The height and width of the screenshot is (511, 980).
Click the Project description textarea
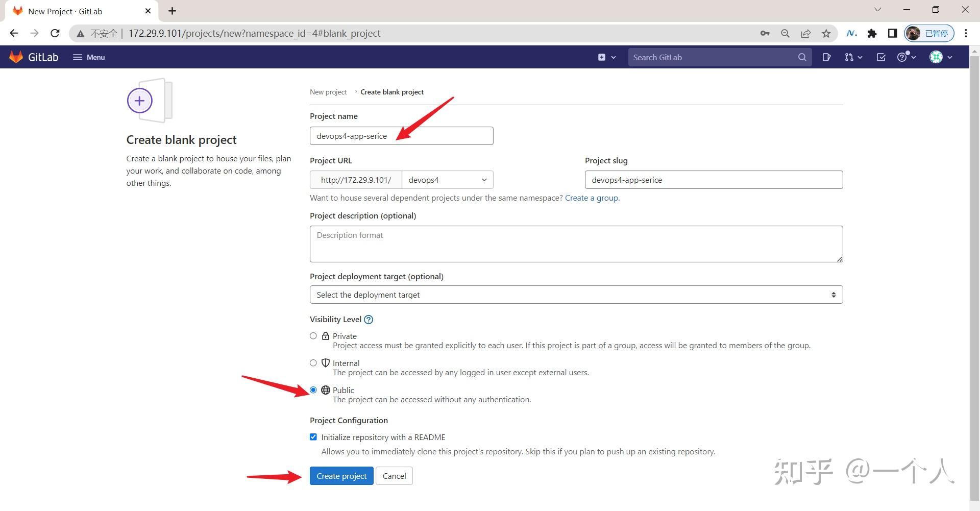576,244
